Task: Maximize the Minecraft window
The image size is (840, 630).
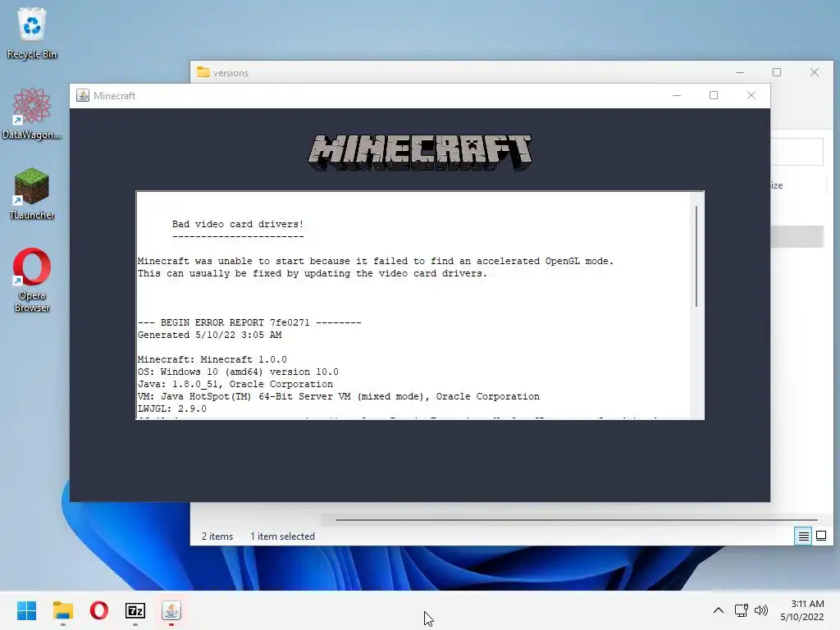Action: tap(714, 95)
